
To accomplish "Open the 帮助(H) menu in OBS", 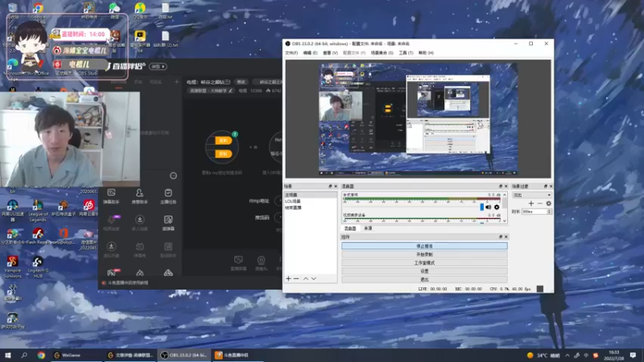I will point(426,53).
